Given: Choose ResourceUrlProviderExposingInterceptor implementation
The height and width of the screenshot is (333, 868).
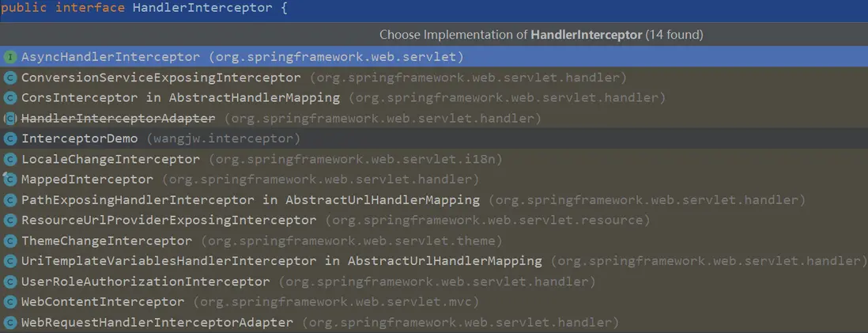Looking at the screenshot, I should (168, 220).
